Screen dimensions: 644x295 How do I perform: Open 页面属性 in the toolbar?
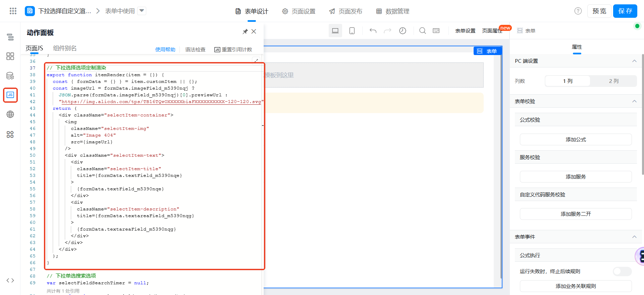click(x=492, y=31)
